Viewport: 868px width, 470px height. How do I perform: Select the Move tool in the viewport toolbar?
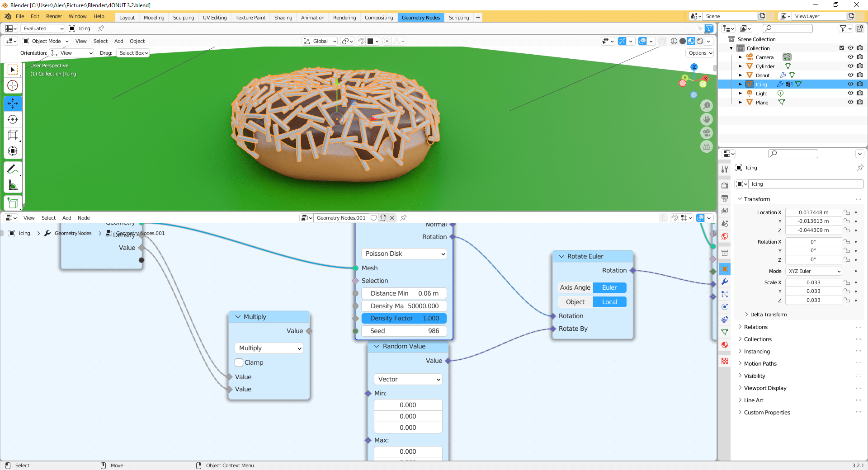(x=13, y=104)
